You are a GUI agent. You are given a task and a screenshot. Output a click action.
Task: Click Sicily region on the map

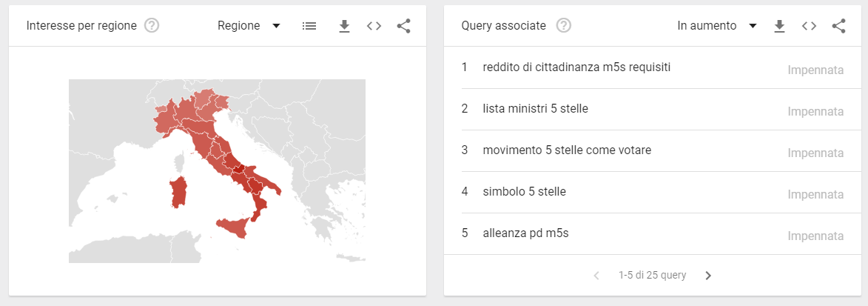click(234, 227)
